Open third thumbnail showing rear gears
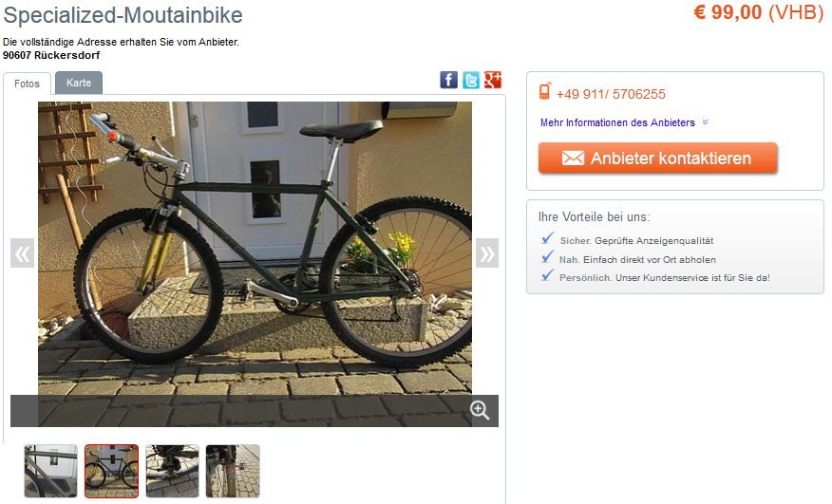Image resolution: width=832 pixels, height=504 pixels. (x=173, y=471)
